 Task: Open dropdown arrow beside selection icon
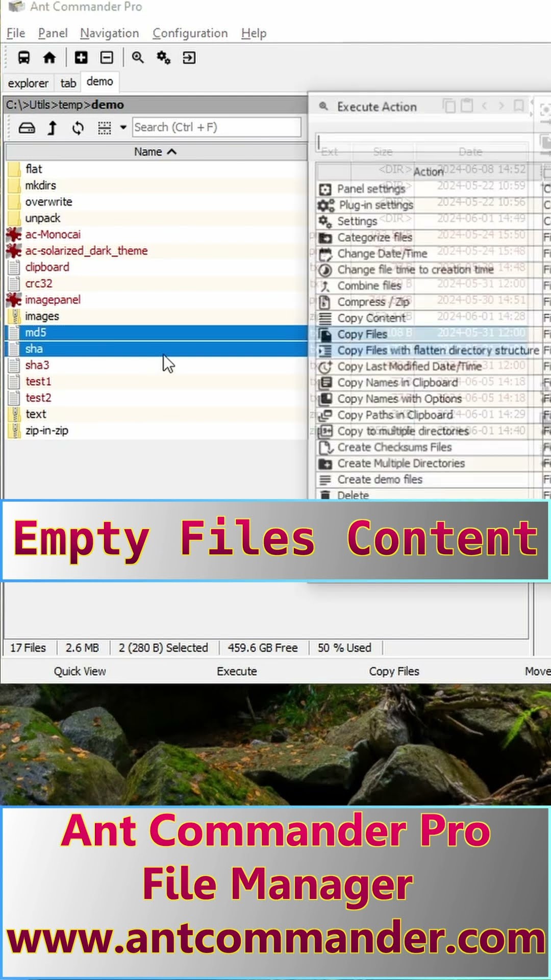click(x=123, y=128)
